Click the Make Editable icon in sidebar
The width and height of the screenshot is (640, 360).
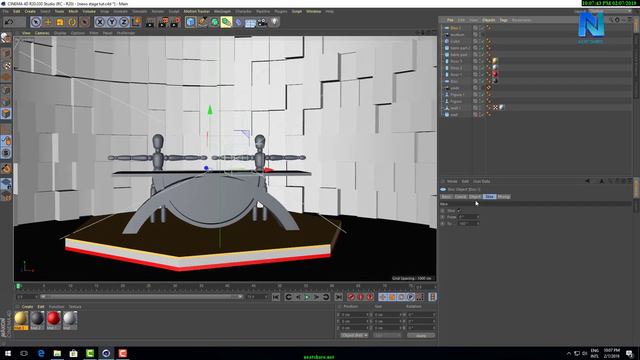pyautogui.click(x=6, y=38)
